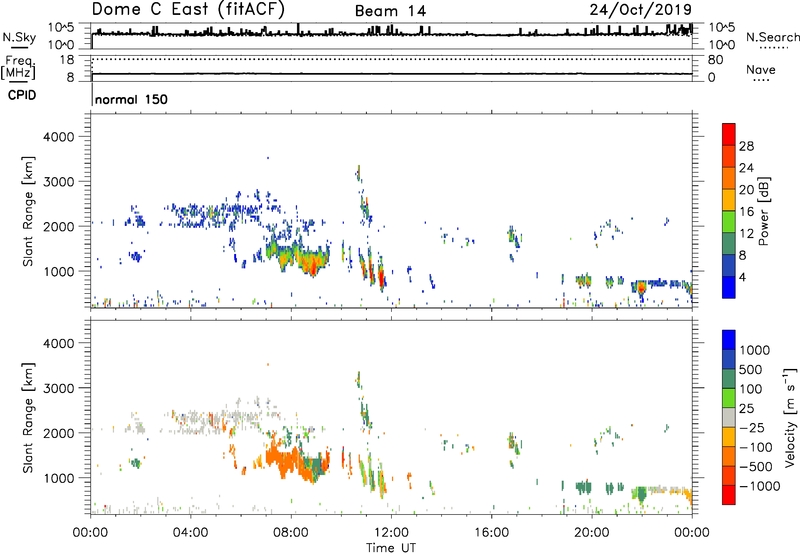
Task: Click the '24' Power color bar label
Action: (746, 168)
